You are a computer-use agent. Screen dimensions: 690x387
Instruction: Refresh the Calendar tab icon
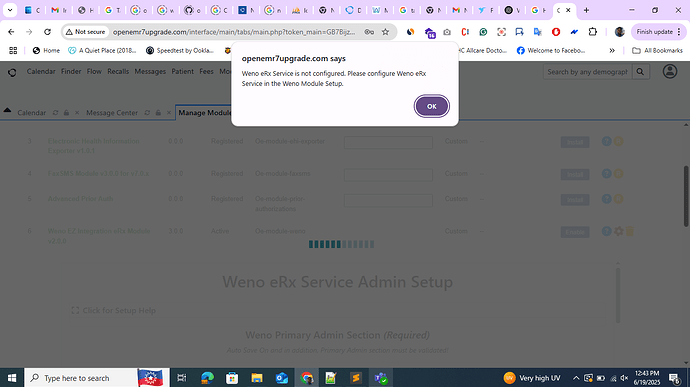[55, 113]
